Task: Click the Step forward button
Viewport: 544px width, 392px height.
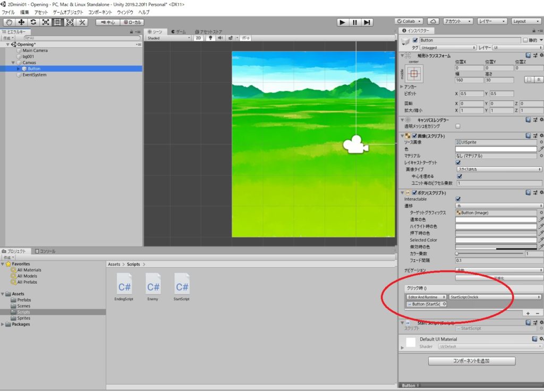Action: [x=367, y=22]
